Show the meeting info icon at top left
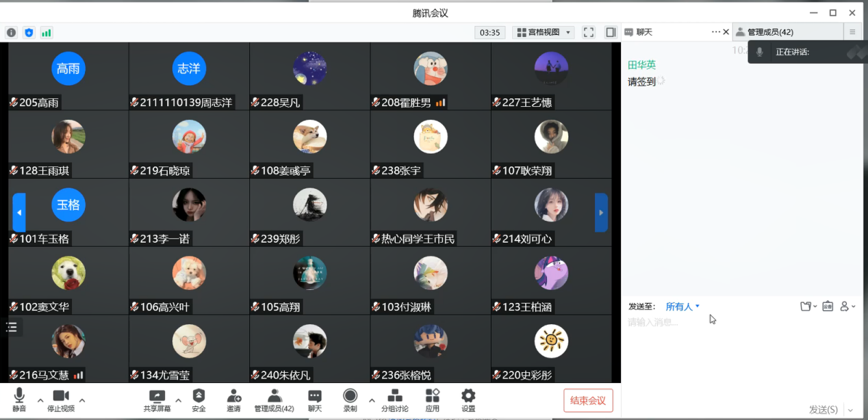Viewport: 868px width, 420px height. click(11, 32)
